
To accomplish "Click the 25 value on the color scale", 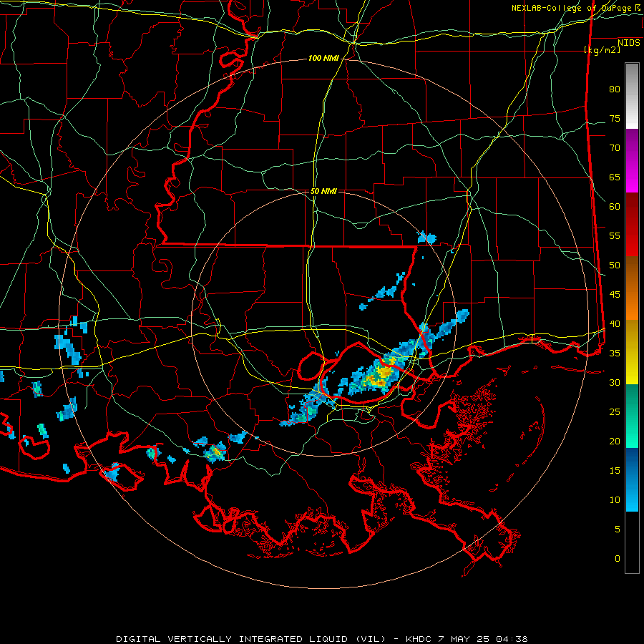I will click(615, 412).
